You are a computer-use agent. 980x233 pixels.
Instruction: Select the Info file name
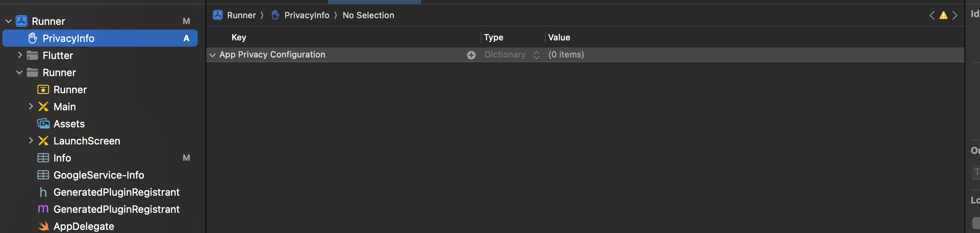pyautogui.click(x=62, y=158)
